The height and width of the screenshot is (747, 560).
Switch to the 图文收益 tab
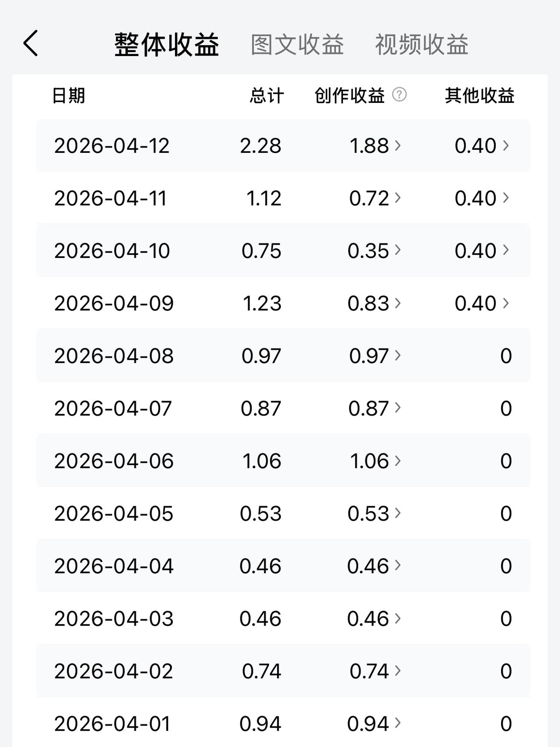[297, 45]
